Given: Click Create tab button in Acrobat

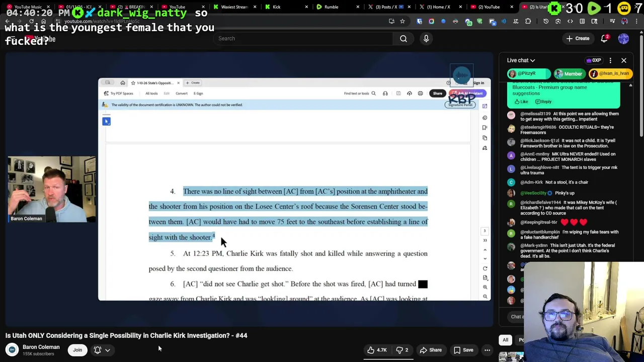Looking at the screenshot, I should 194,83.
